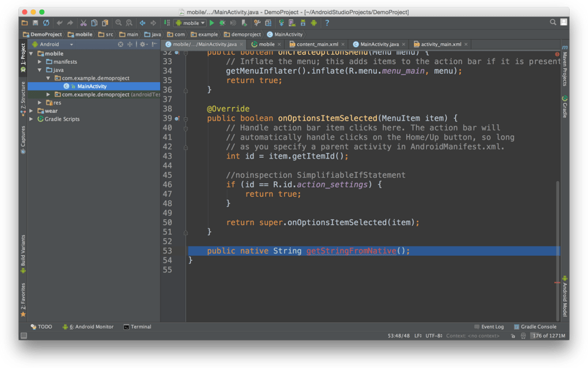Expand the Gradle Scripts node
The image size is (588, 368).
pyautogui.click(x=32, y=119)
